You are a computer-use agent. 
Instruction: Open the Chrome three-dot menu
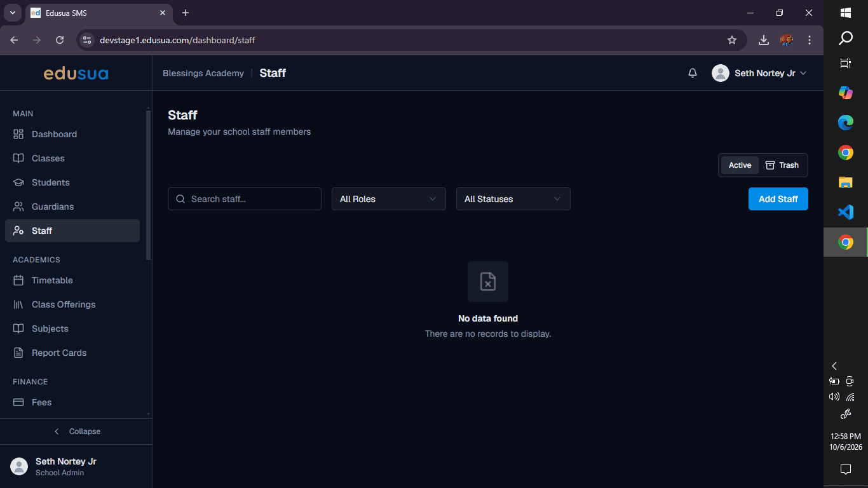810,40
